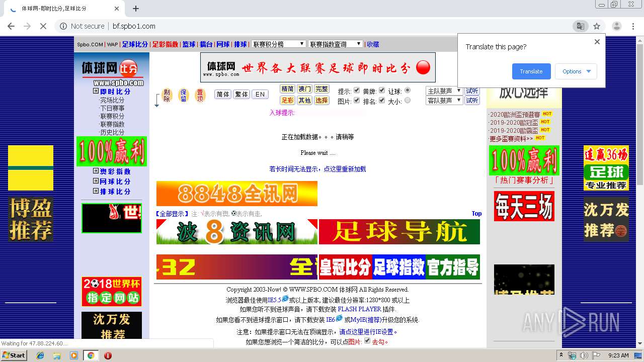Go back to previous page
Screen dimensions: 644x362
tap(11, 26)
